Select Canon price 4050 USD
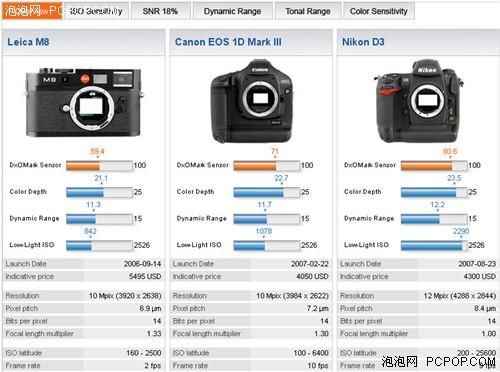 click(x=312, y=277)
